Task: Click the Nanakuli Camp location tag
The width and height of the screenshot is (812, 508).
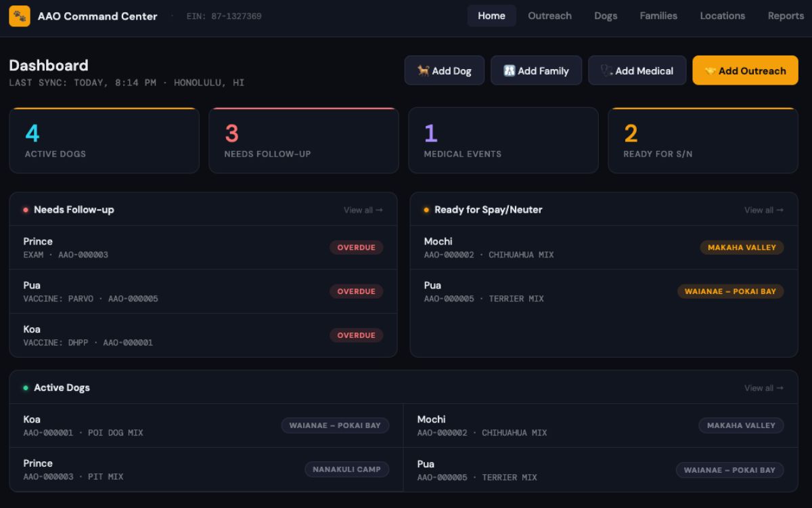Action: (346, 469)
